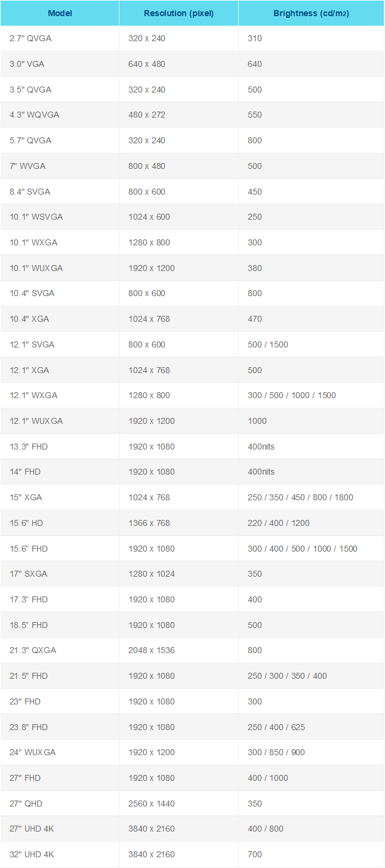This screenshot has height=868, width=385.
Task: Select the 2560 x 1440 resolution cell
Action: [178, 804]
